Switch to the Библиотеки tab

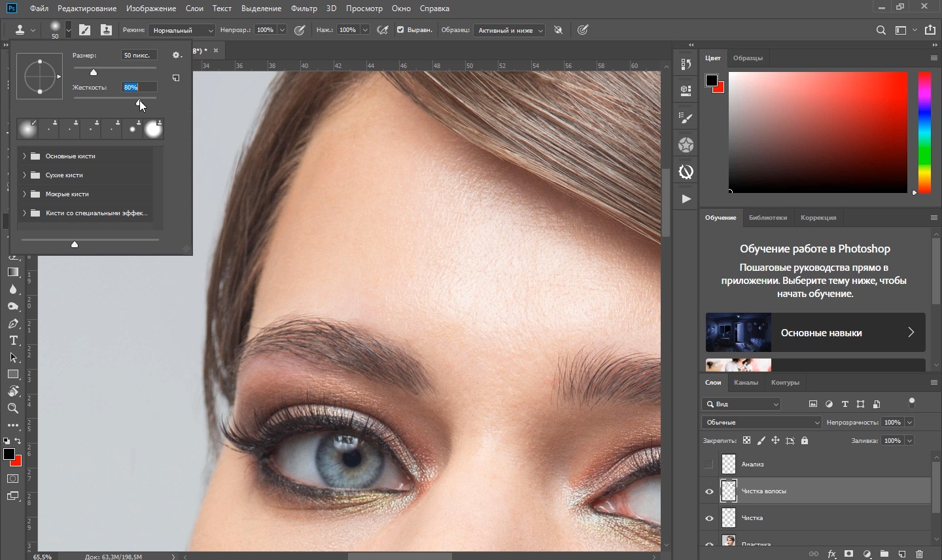point(768,218)
